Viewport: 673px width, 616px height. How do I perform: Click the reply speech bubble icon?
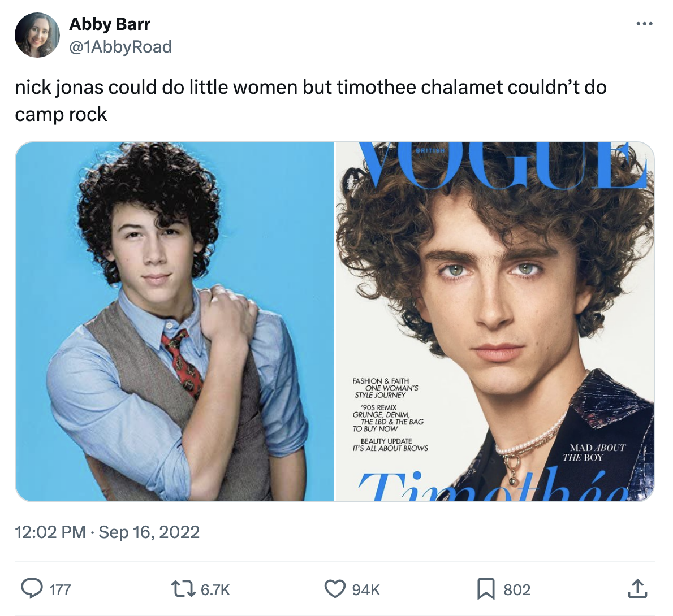[32, 589]
